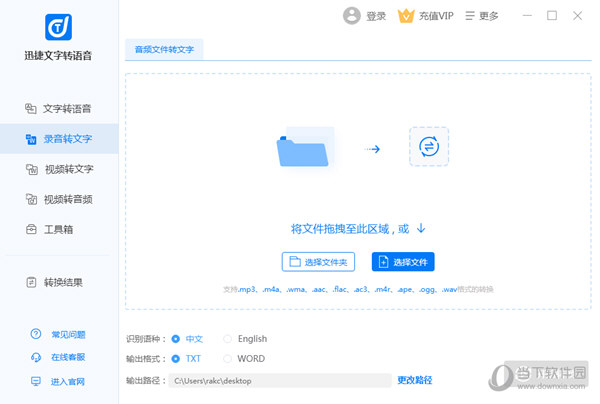The height and width of the screenshot is (404, 600).
Task: Click the toolbox icon beside 工具箱
Action: (x=31, y=230)
